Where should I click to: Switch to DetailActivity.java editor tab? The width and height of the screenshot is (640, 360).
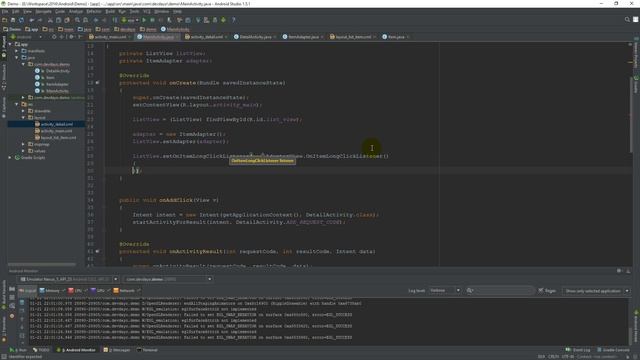click(255, 37)
